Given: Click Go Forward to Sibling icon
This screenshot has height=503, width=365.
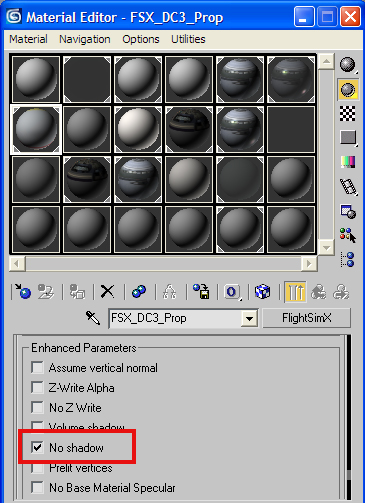Looking at the screenshot, I should point(341,292).
